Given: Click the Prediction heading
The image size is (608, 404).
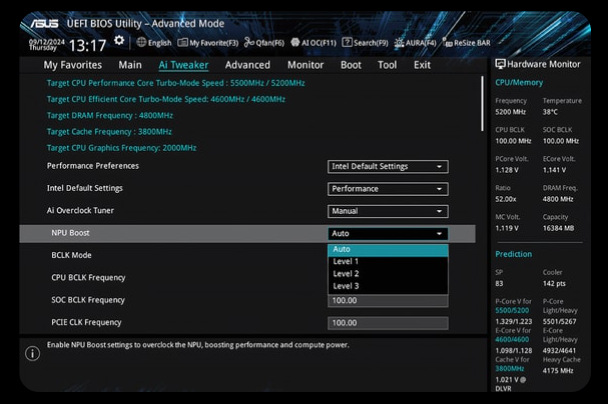Looking at the screenshot, I should pos(513,254).
